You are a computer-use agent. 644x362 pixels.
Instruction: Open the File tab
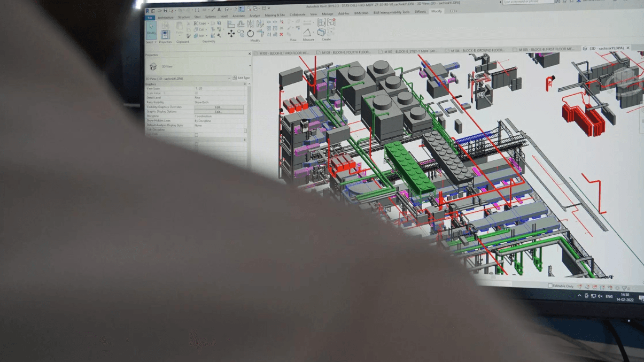coord(150,18)
